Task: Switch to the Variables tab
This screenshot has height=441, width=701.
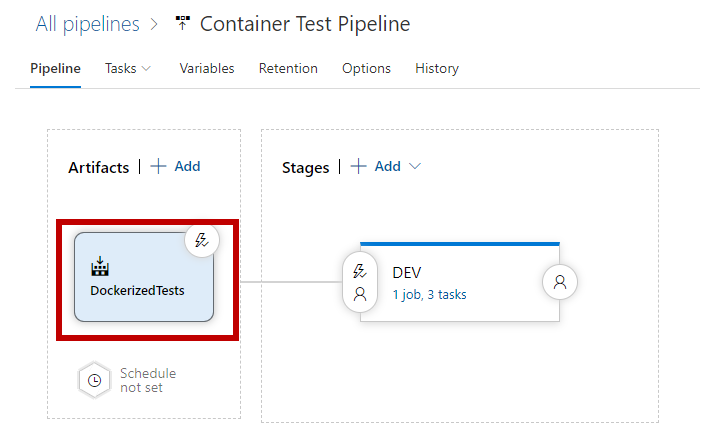Action: [x=207, y=68]
